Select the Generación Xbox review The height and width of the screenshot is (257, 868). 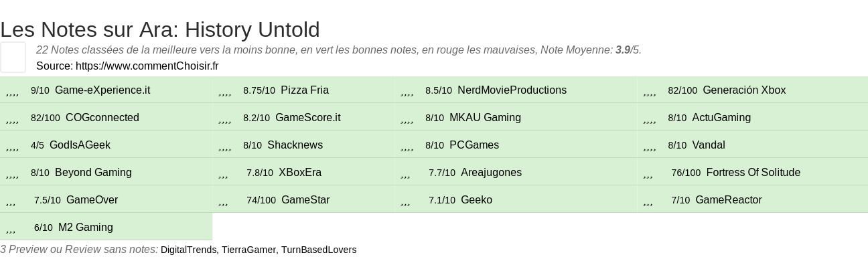[x=744, y=90]
